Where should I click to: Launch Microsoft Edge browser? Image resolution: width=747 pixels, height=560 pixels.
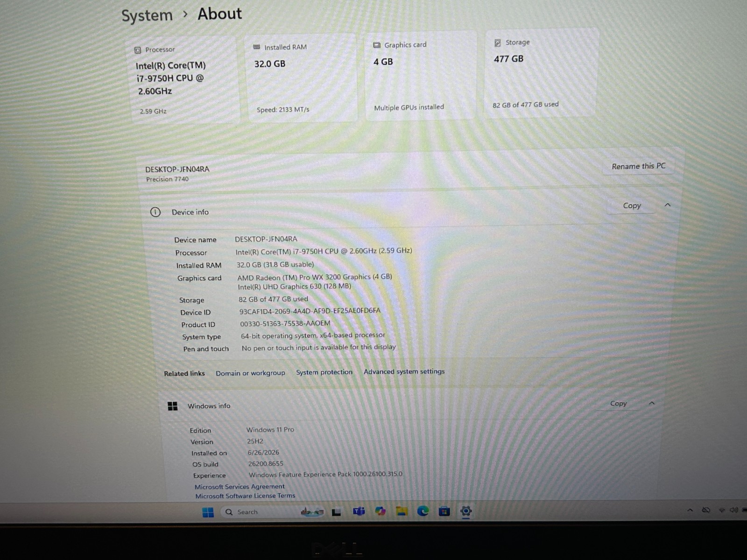point(423,511)
